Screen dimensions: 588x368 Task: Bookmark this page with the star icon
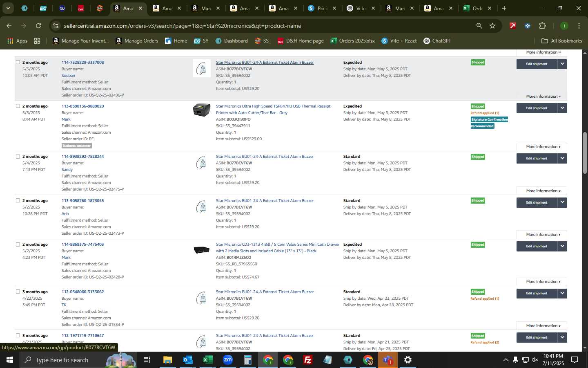492,26
